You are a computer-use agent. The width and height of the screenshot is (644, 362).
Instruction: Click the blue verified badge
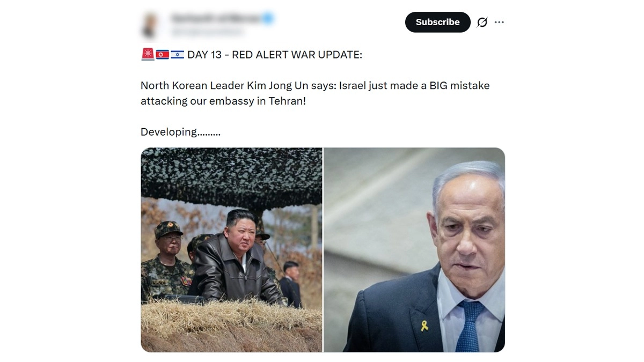point(268,19)
